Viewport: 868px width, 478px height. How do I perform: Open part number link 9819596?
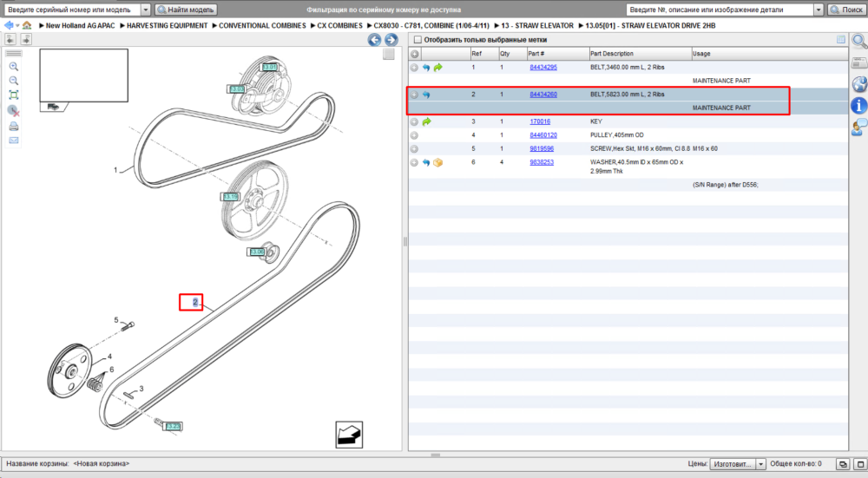[542, 149]
